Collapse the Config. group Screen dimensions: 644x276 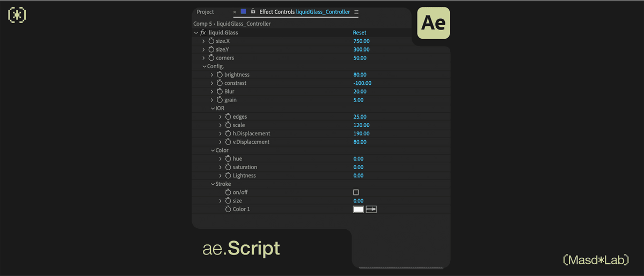click(x=204, y=67)
